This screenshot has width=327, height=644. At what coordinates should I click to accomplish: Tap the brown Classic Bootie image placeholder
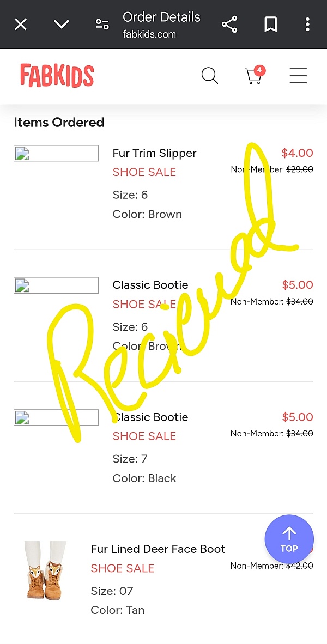pyautogui.click(x=56, y=285)
